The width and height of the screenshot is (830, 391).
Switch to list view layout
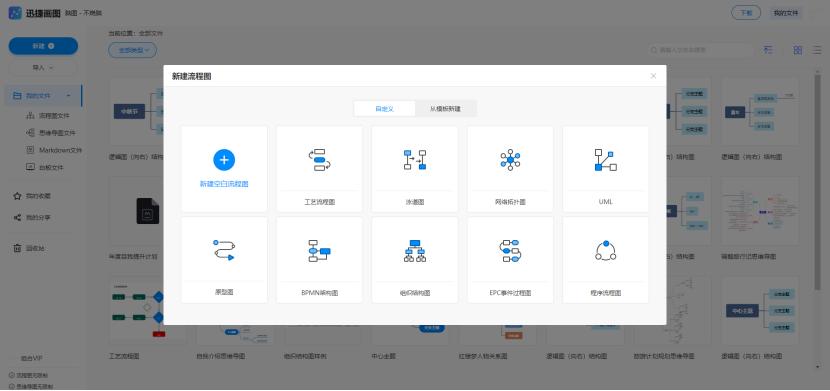click(817, 50)
